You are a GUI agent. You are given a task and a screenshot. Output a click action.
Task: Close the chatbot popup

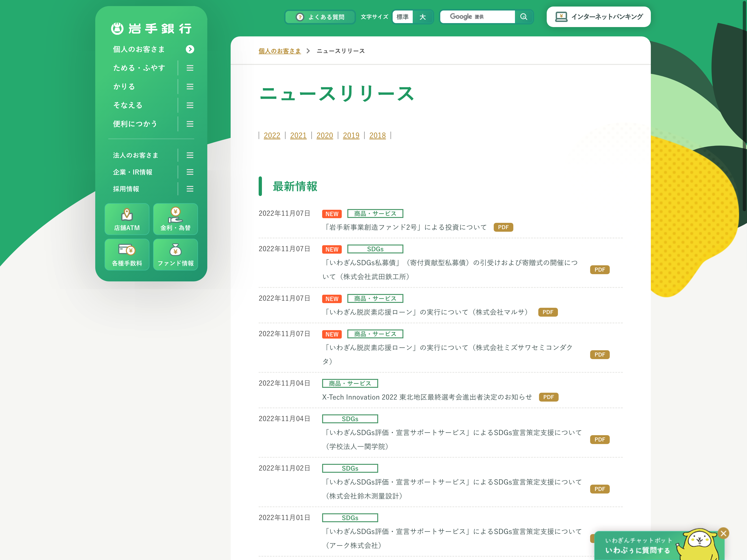pos(723,533)
